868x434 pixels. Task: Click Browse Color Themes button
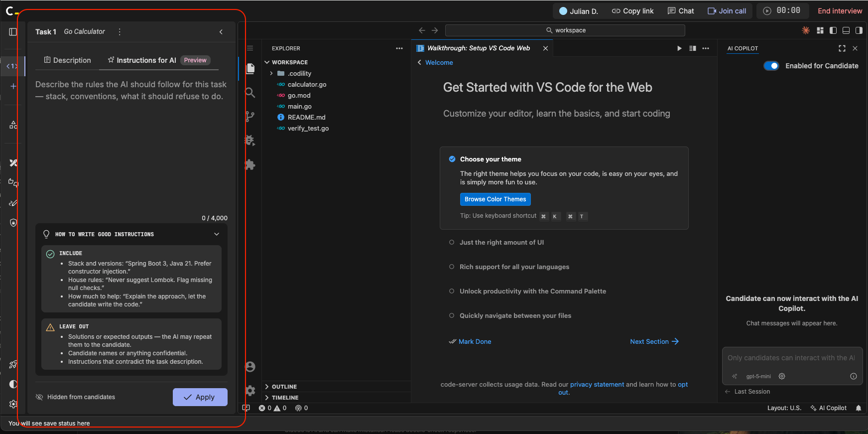[496, 199]
